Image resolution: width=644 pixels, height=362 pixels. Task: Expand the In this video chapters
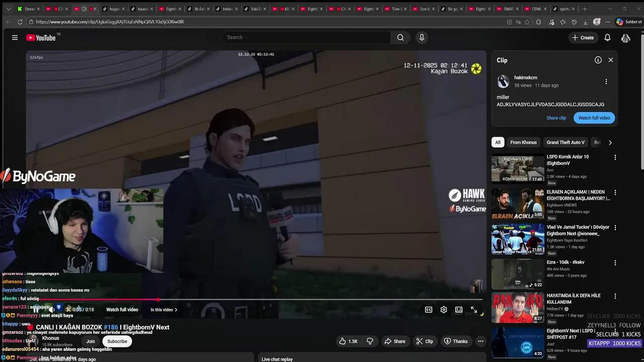coord(164,310)
